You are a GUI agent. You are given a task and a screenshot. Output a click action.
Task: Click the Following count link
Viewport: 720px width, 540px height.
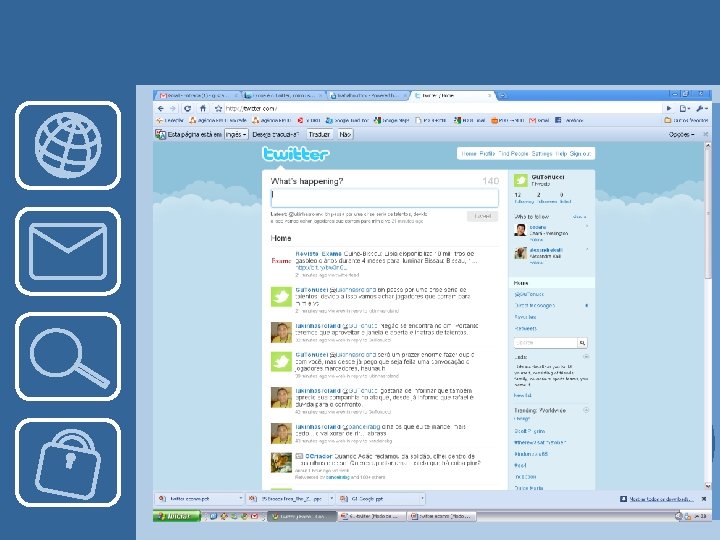click(x=523, y=198)
